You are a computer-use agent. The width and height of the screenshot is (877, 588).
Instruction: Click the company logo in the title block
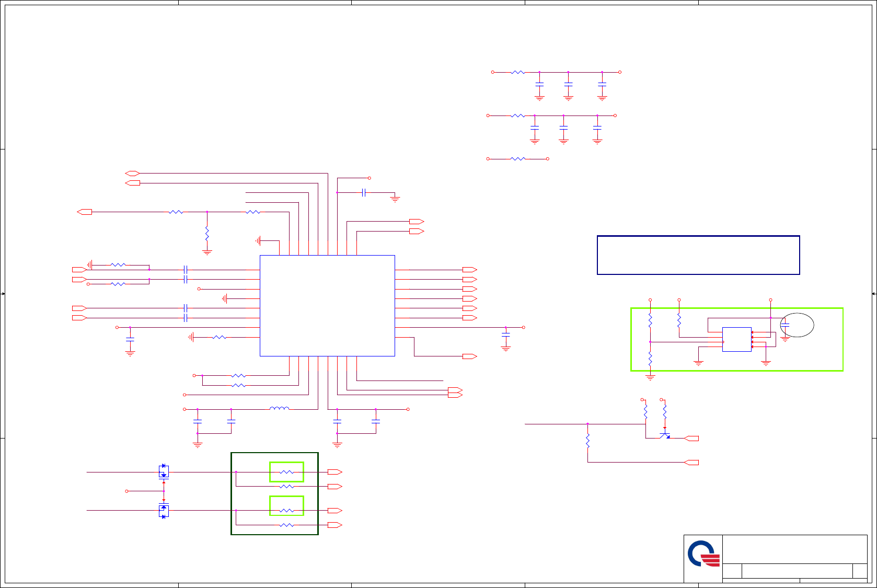703,554
